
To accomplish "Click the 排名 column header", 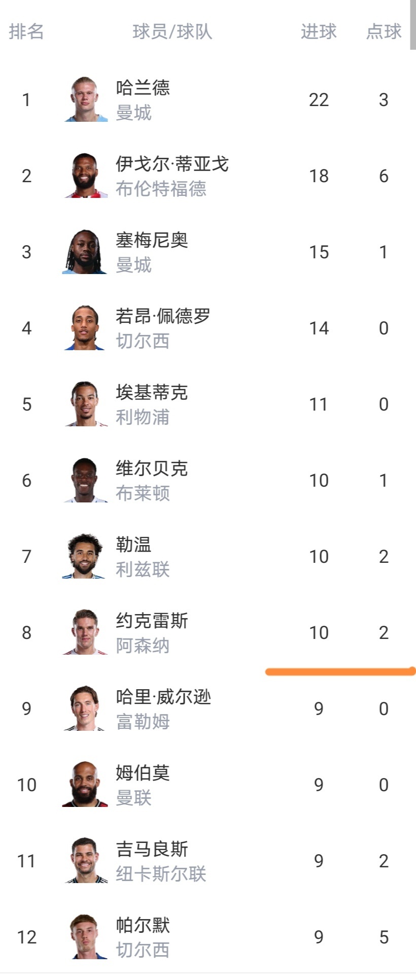I will 26,31.
